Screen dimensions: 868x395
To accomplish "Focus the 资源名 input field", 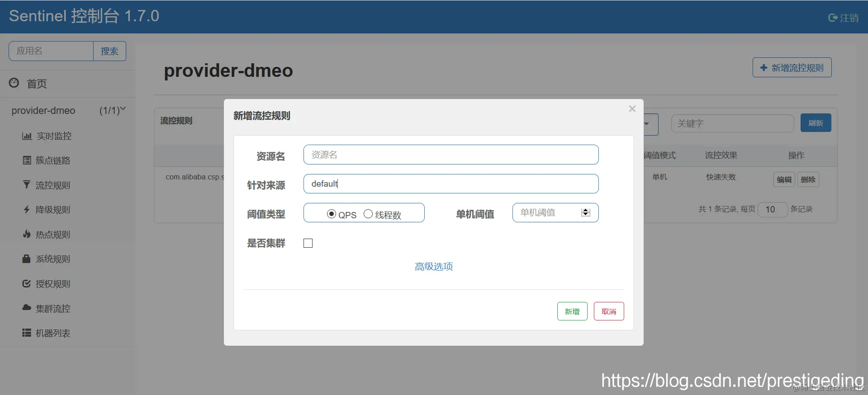I will [451, 155].
